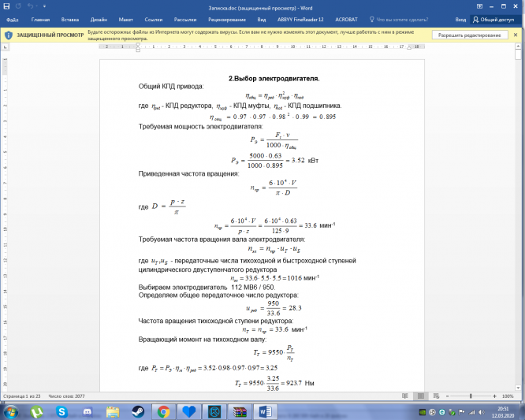The height and width of the screenshot is (420, 525).
Task: Open WinRAR from the taskbar
Action: tap(240, 411)
